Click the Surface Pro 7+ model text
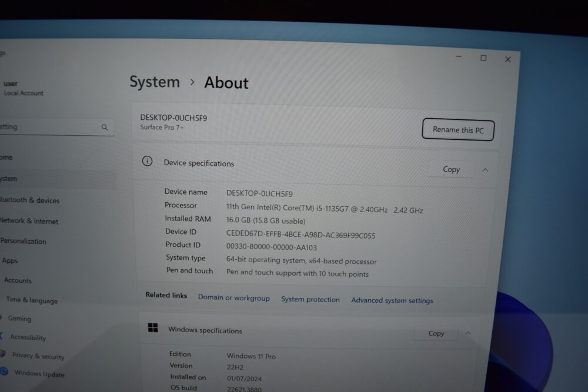The image size is (588, 392). point(162,128)
